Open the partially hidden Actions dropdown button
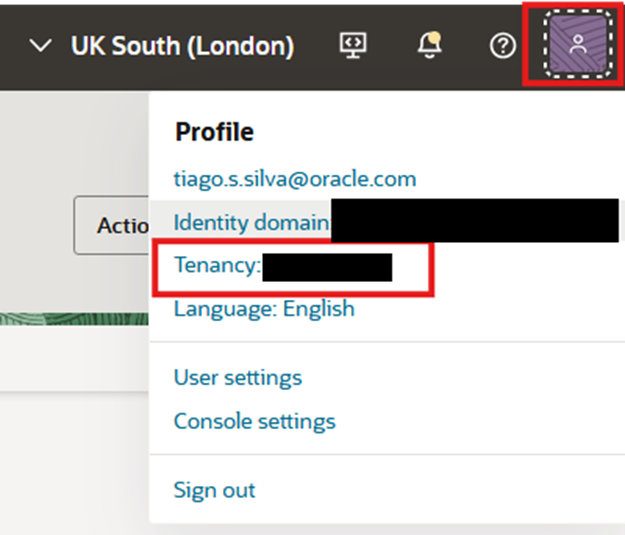Viewport: 625px width, 535px height. [112, 226]
